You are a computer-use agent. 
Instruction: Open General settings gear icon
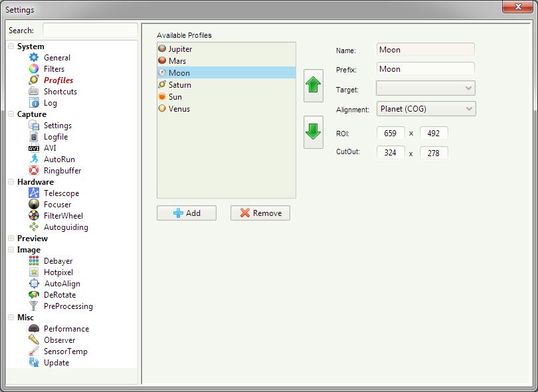[x=34, y=57]
